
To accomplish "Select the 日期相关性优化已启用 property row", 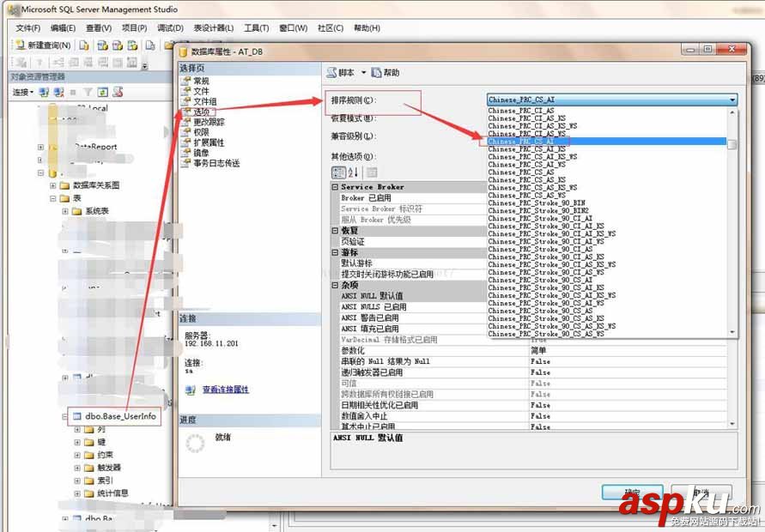I will [533, 405].
